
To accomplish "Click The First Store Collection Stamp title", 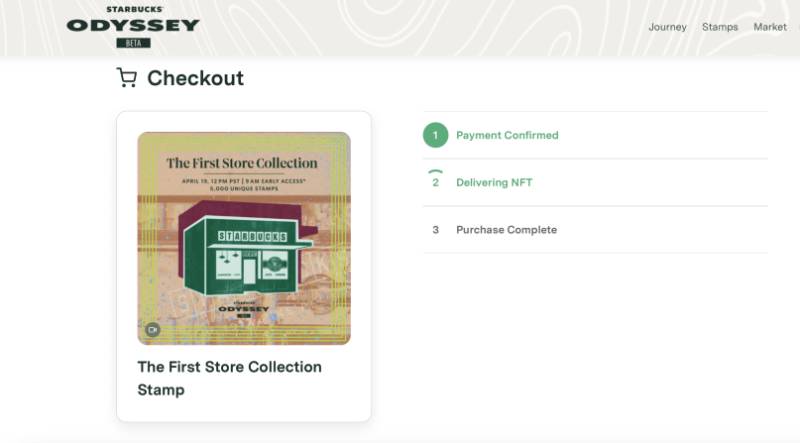I will click(230, 378).
